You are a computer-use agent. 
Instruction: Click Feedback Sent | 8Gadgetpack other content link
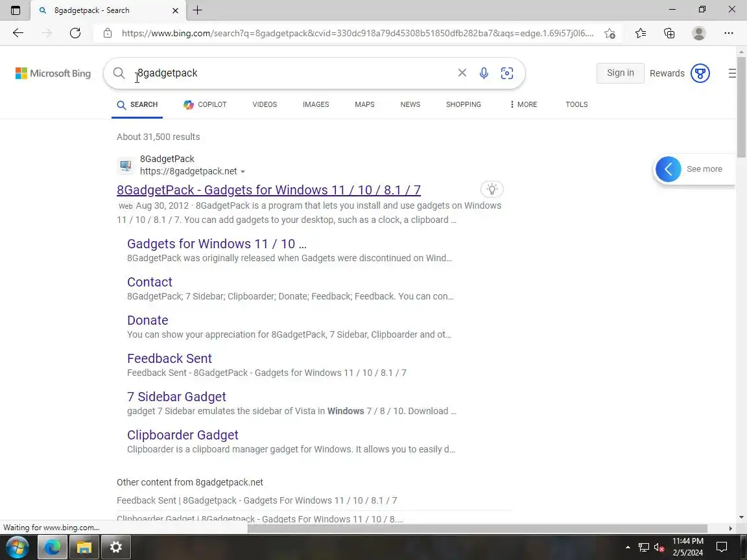click(257, 500)
